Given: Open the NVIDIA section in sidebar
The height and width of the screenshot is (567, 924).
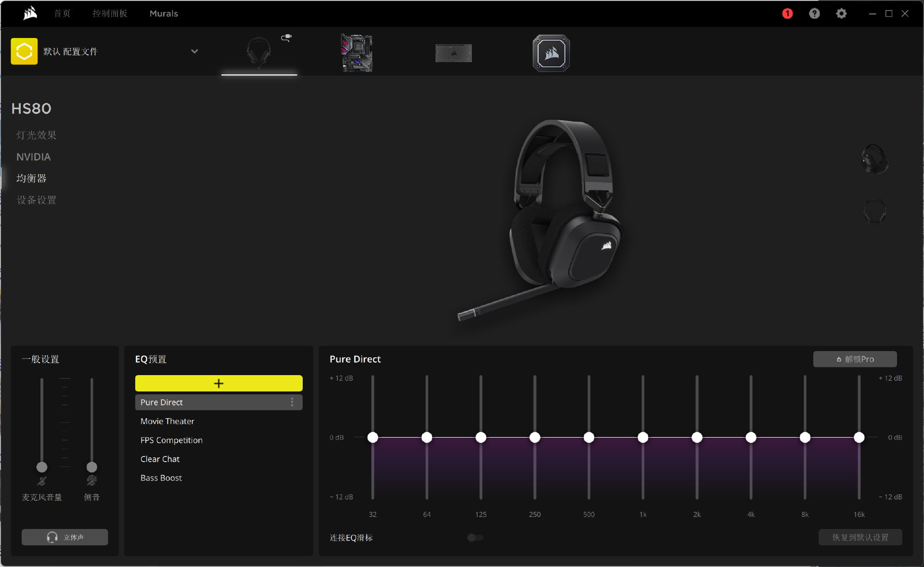Looking at the screenshot, I should point(33,157).
